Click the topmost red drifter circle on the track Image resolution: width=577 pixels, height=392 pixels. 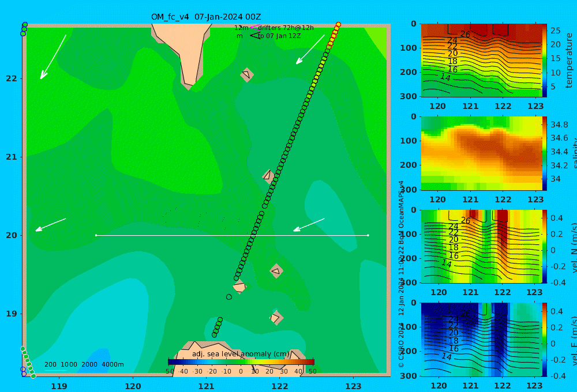[338, 25]
